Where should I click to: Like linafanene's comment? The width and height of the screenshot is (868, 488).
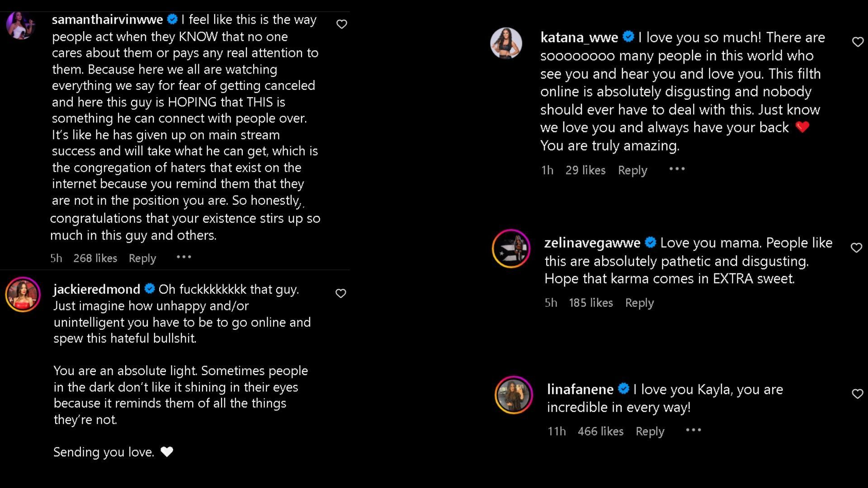856,393
